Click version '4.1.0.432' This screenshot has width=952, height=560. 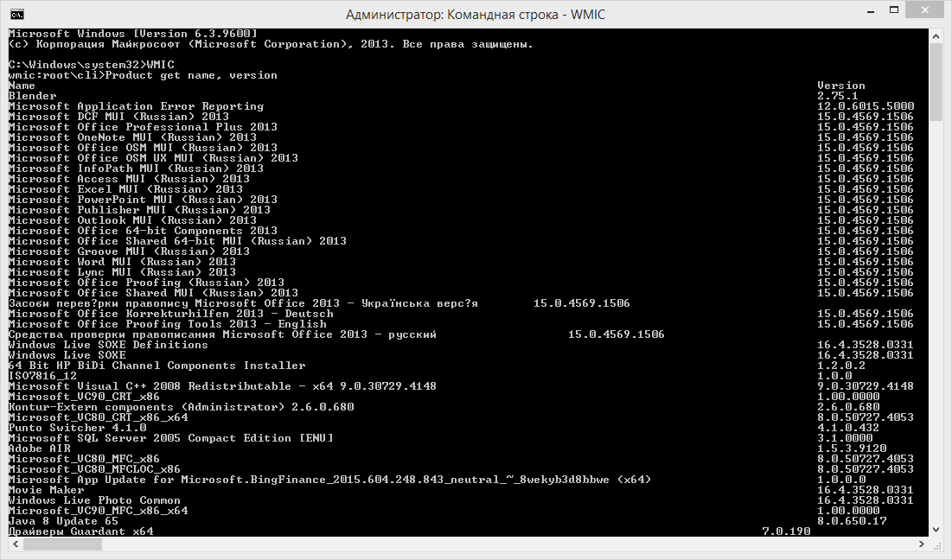[847, 428]
